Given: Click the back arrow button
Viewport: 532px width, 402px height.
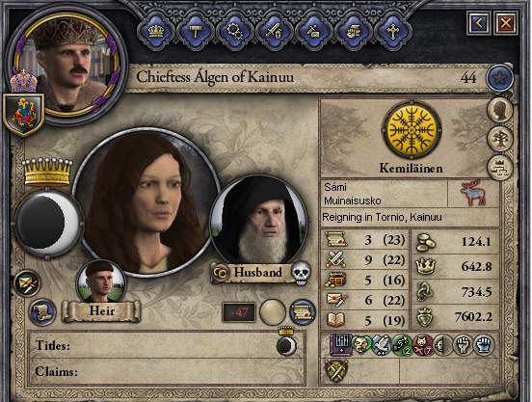Looking at the screenshot, I should 479,23.
